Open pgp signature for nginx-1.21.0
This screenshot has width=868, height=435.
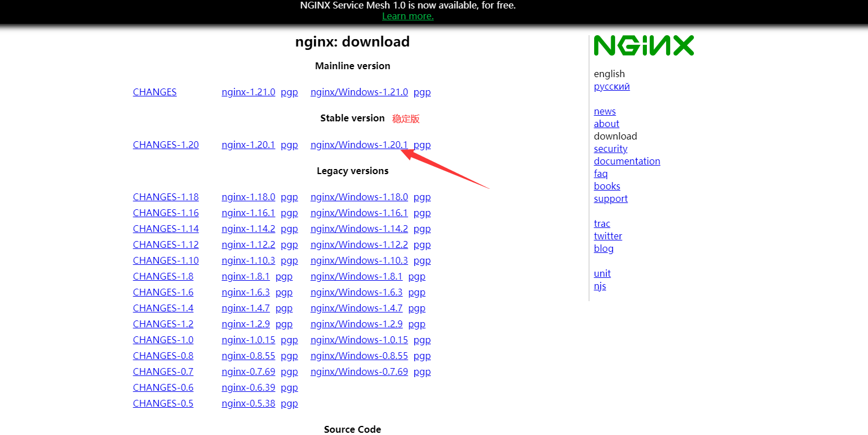[x=289, y=92]
